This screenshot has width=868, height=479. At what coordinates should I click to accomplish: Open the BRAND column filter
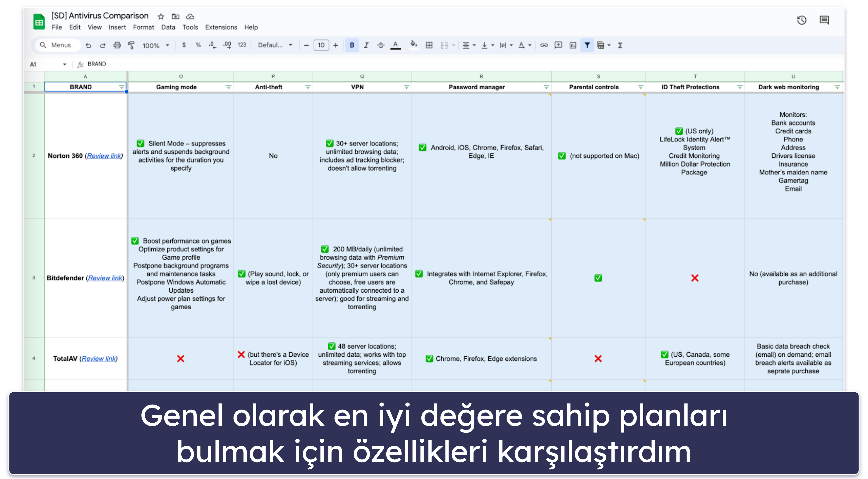coord(121,87)
